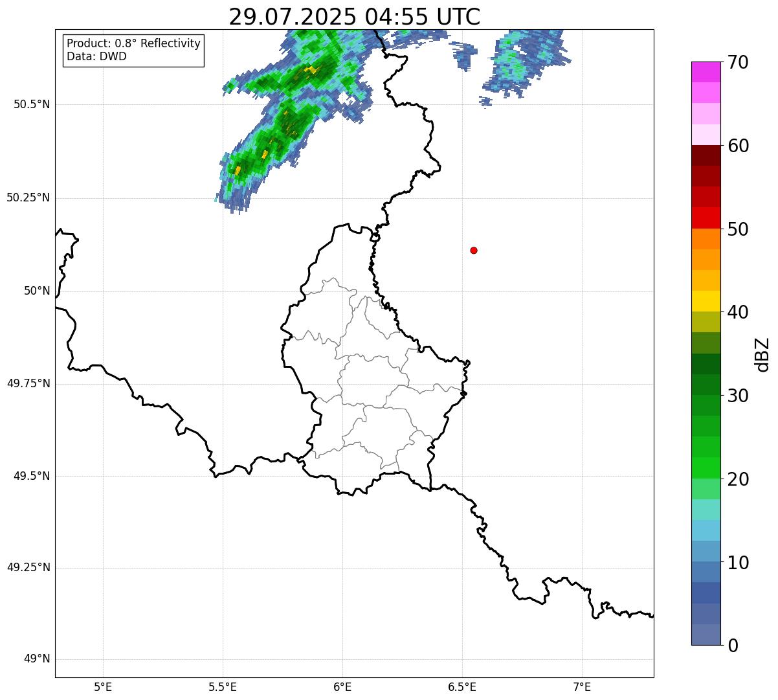
Task: Pick the bright red colorbar segment above 50
Action: [x=706, y=218]
